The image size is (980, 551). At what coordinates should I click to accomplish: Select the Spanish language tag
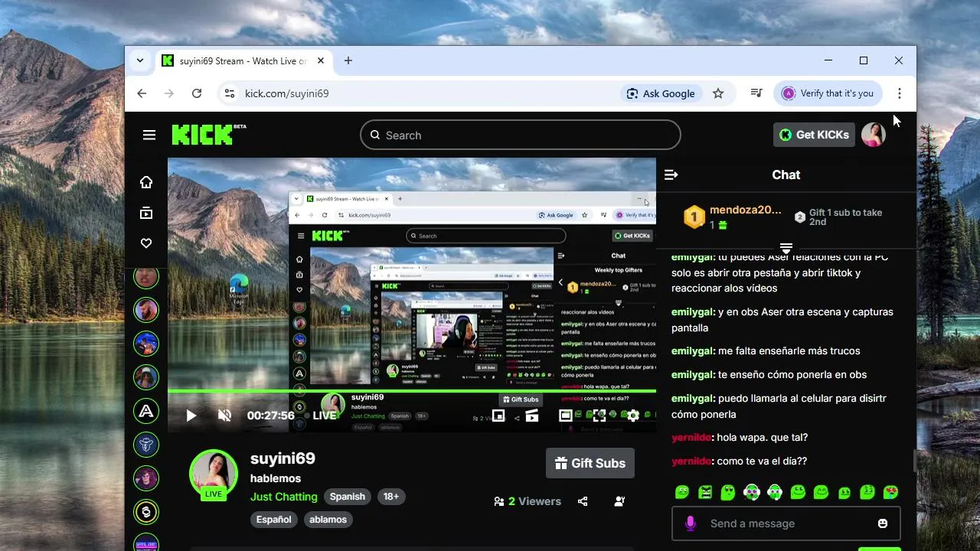[x=348, y=497]
